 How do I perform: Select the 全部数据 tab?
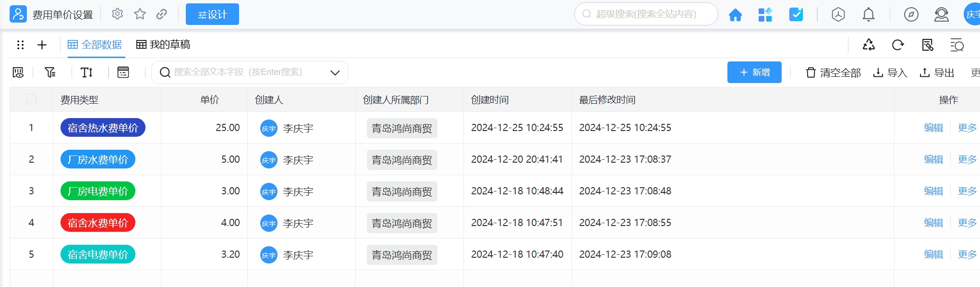click(x=95, y=45)
